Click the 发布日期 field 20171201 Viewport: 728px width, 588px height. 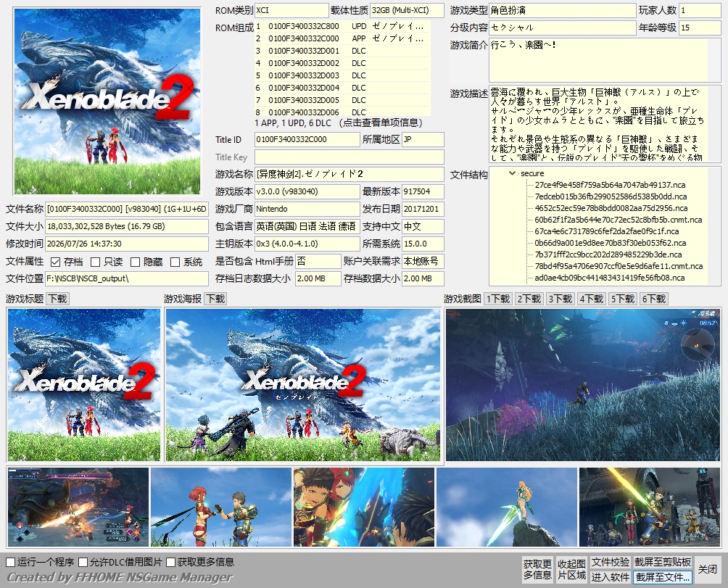point(423,209)
